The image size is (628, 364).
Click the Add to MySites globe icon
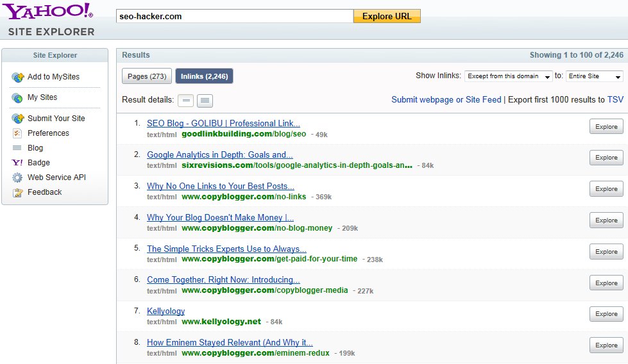[x=17, y=77]
